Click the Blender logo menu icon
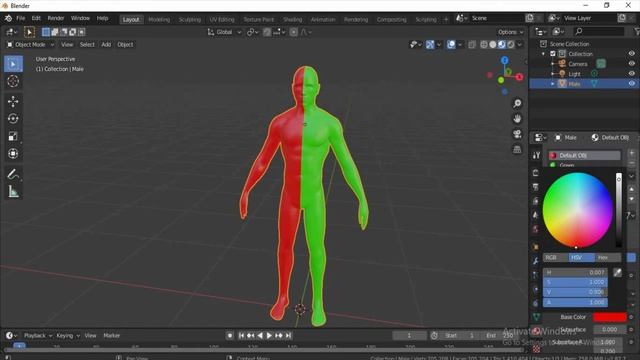 pyautogui.click(x=8, y=18)
